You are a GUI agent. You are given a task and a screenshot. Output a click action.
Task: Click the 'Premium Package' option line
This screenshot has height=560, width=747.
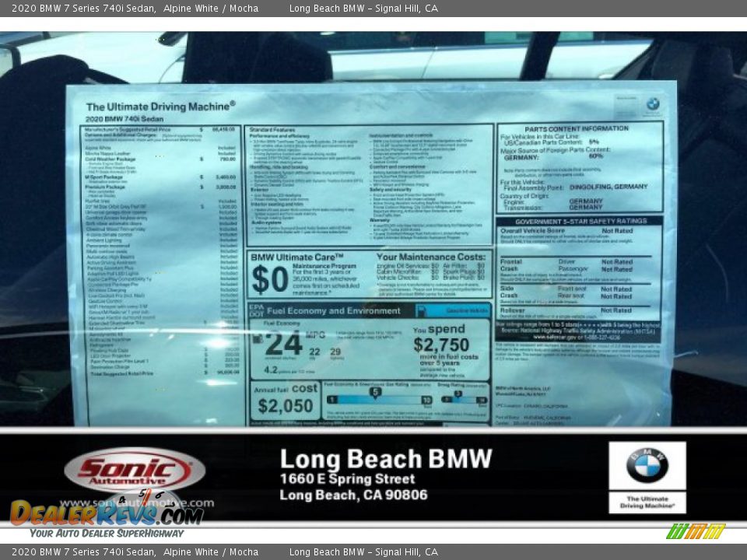[160, 187]
